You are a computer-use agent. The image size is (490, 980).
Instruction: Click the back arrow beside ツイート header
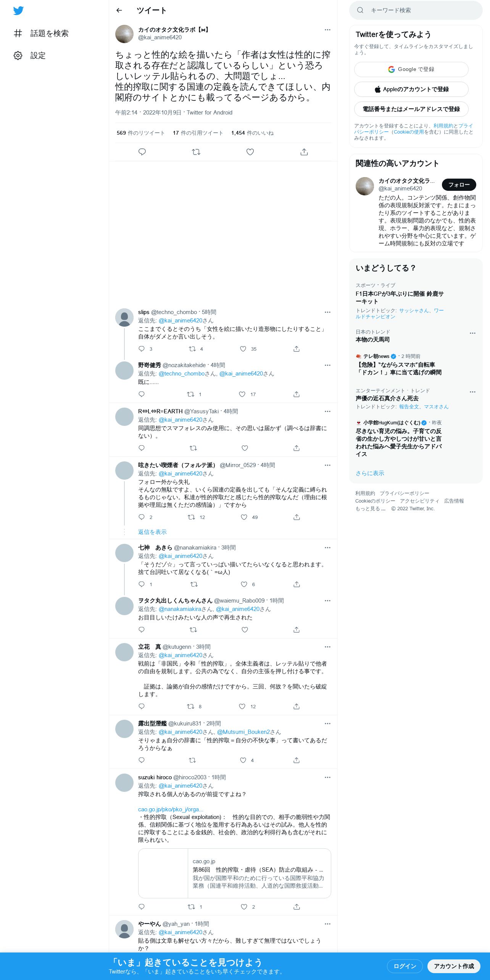pos(119,10)
